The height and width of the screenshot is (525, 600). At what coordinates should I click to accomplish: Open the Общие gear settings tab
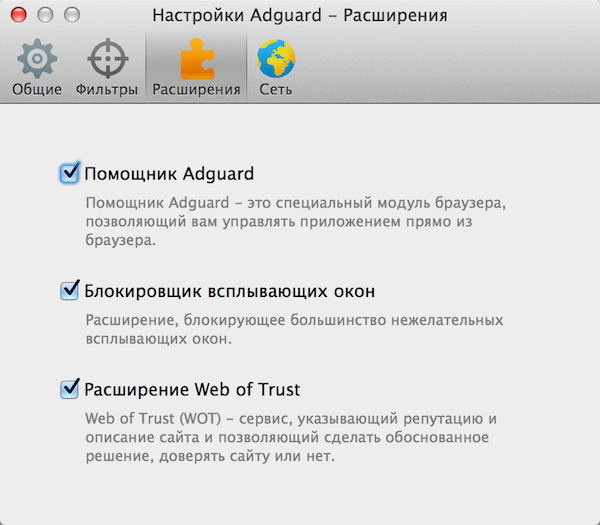(37, 68)
